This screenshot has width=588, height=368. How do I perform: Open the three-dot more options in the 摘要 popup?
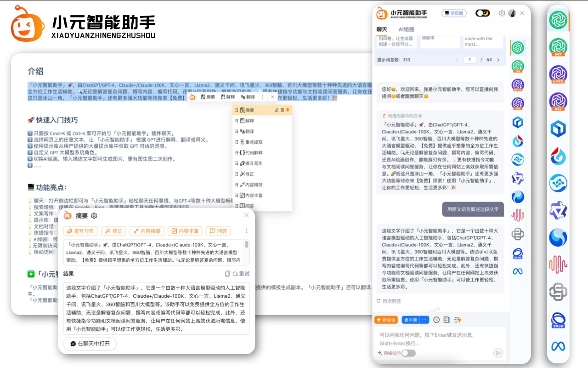246,231
